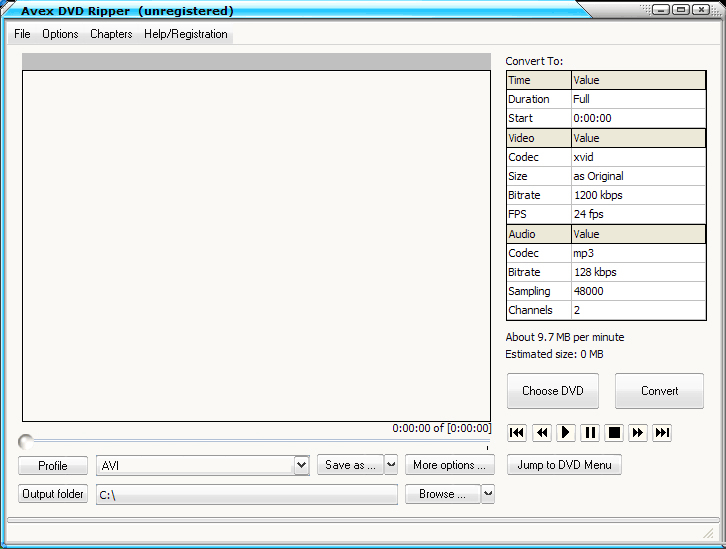The width and height of the screenshot is (726, 549).
Task: Open the arrow next to Browse
Action: coord(488,494)
